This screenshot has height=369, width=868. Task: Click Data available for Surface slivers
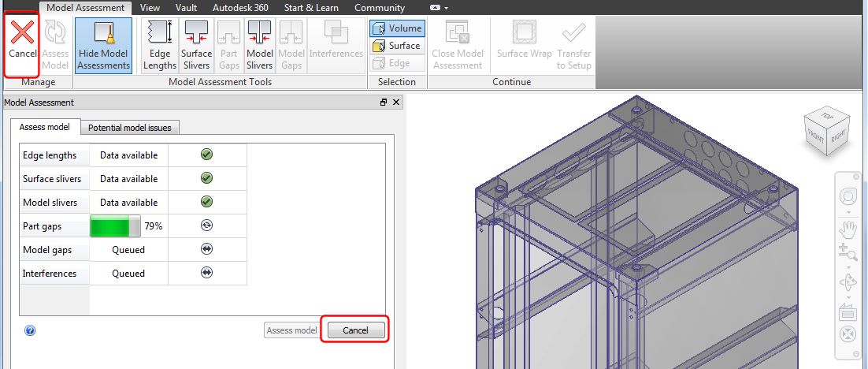point(128,179)
